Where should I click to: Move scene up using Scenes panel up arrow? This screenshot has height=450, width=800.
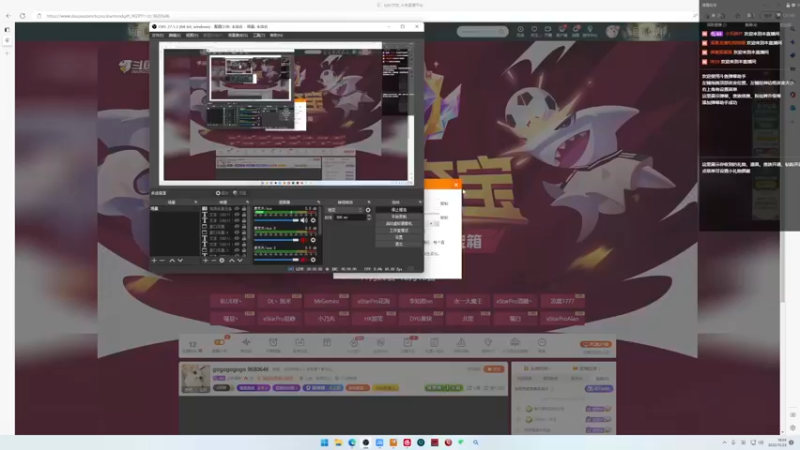click(x=172, y=260)
